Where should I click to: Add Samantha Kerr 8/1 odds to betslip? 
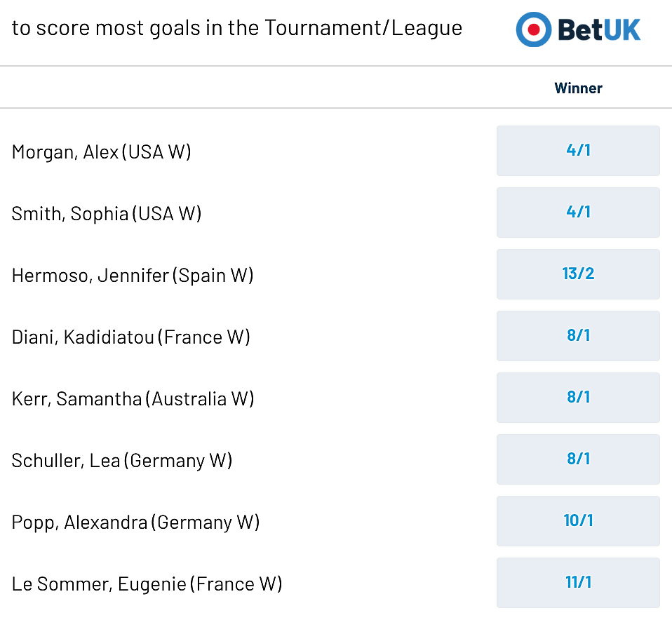(x=578, y=397)
